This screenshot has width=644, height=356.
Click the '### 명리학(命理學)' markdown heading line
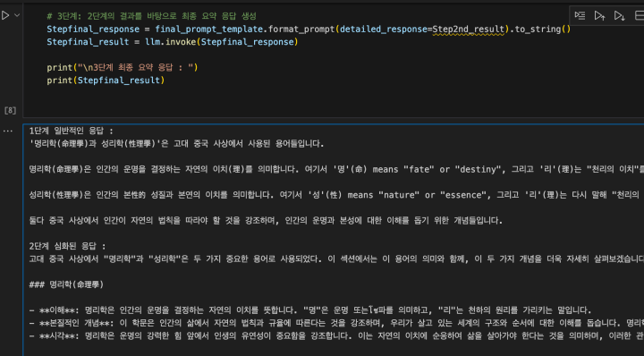pos(66,284)
